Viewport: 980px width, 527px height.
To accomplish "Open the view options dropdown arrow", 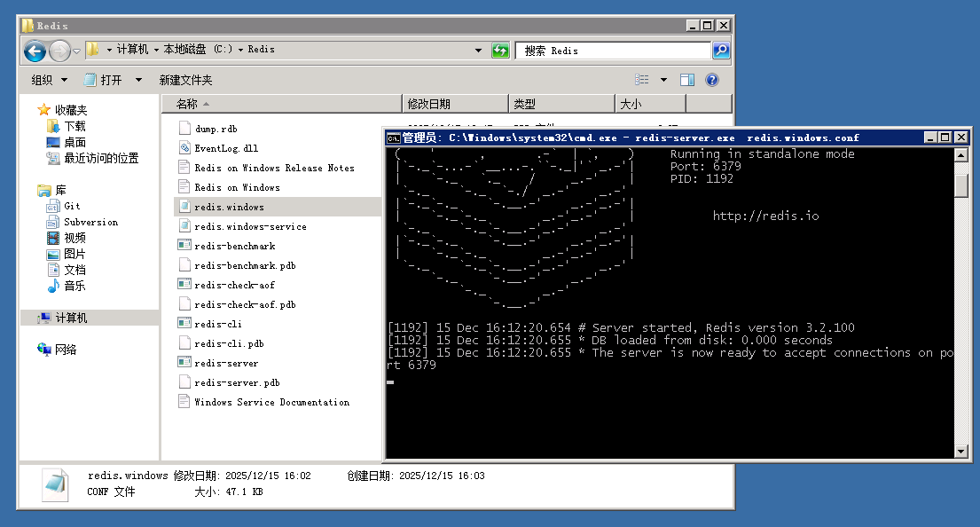I will (x=663, y=80).
